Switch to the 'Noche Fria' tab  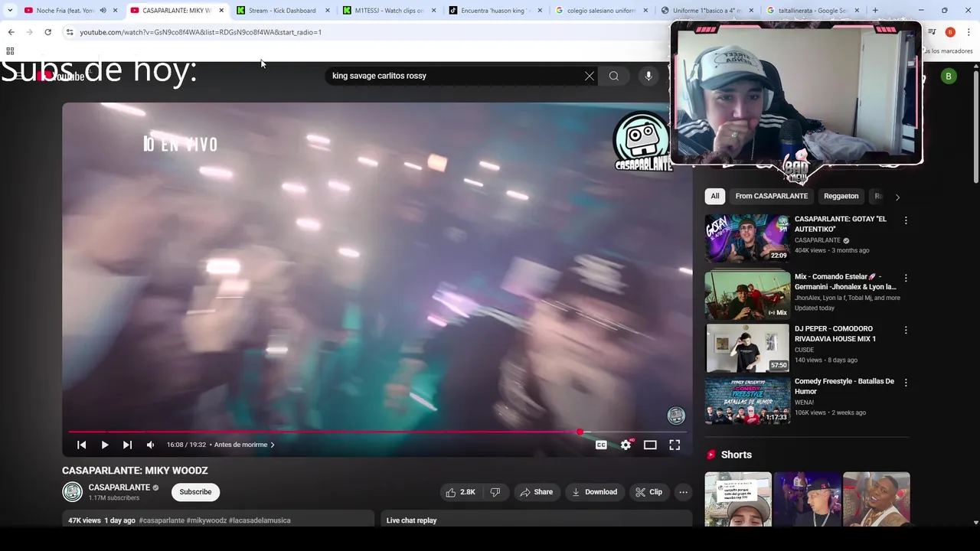pos(64,11)
